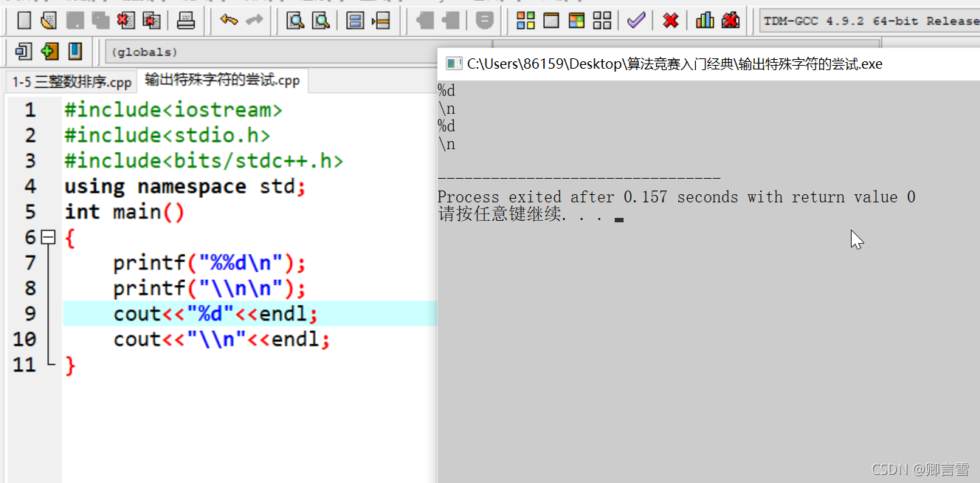Screen dimensions: 980x483
Task: Open the Find dialog
Action: 295,21
